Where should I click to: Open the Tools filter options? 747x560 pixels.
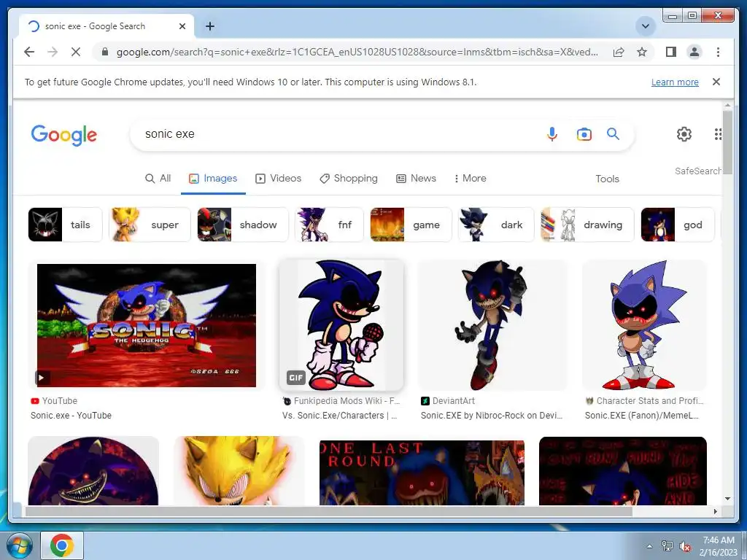[x=607, y=179]
